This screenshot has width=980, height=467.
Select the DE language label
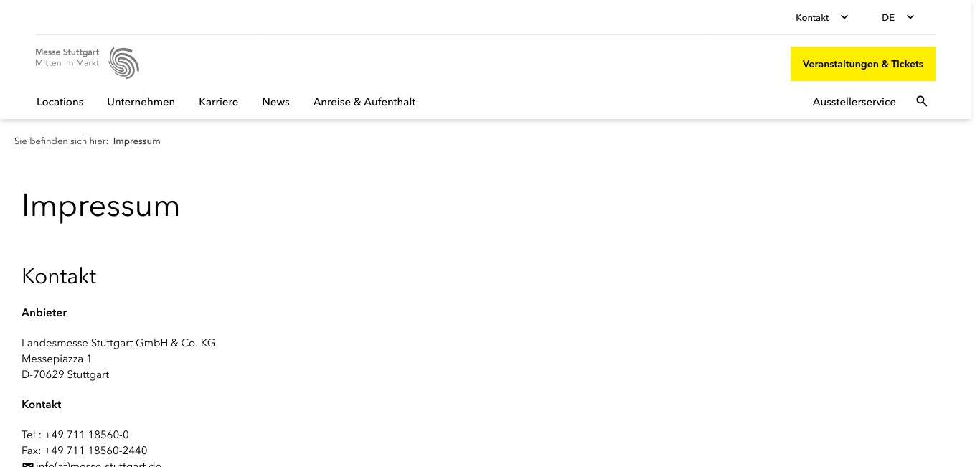tap(888, 17)
